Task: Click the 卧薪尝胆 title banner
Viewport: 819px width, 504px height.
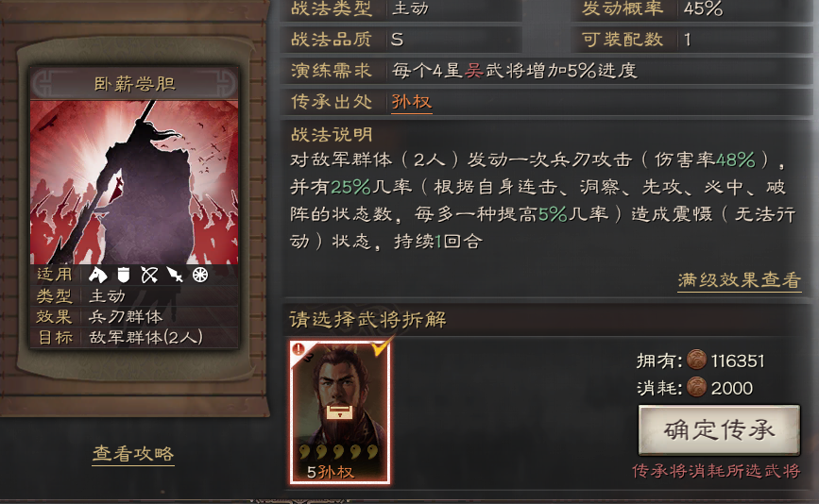Action: point(134,83)
